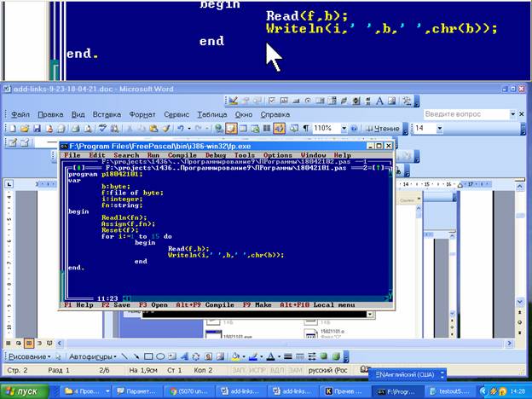Click Word Help question mark icon

(x=354, y=129)
